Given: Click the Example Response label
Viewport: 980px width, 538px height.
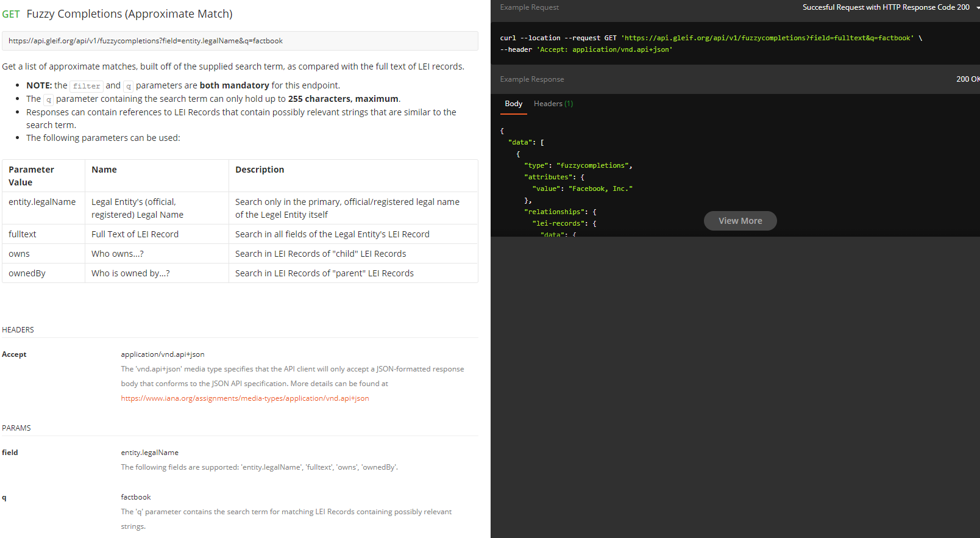Looking at the screenshot, I should pos(531,79).
